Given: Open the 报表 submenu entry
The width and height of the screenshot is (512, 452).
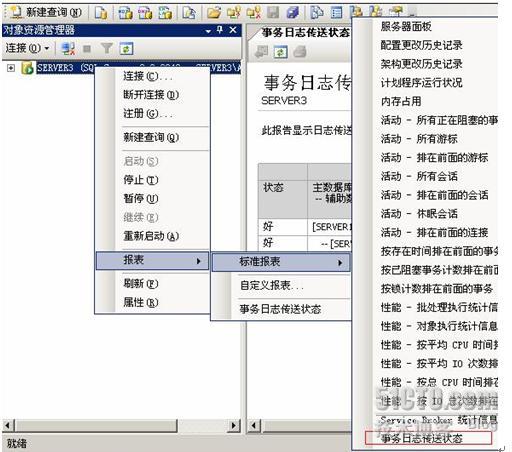Looking at the screenshot, I should pyautogui.click(x=153, y=260).
